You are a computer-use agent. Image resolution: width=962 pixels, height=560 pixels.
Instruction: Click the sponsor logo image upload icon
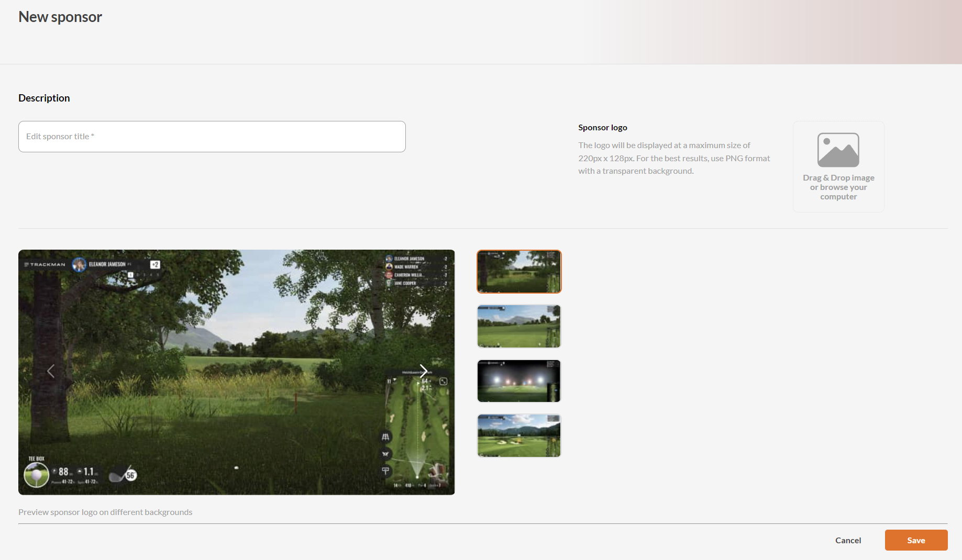(838, 150)
